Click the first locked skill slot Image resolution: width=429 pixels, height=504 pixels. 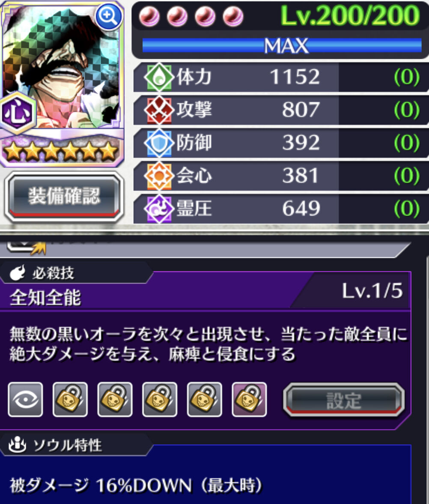[x=70, y=400]
